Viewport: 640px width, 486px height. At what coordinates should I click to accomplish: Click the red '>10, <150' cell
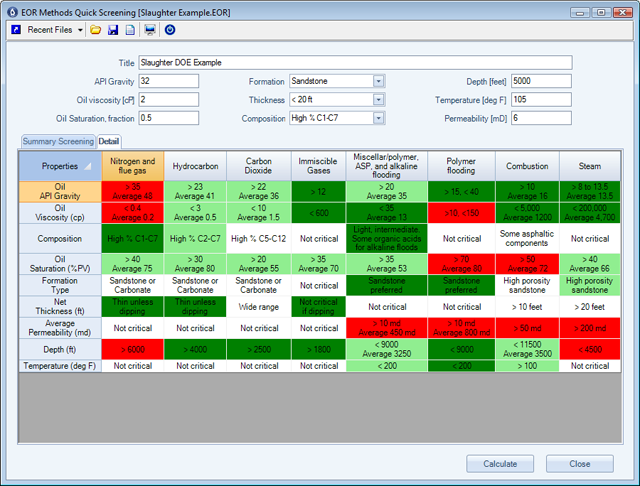pyautogui.click(x=461, y=213)
